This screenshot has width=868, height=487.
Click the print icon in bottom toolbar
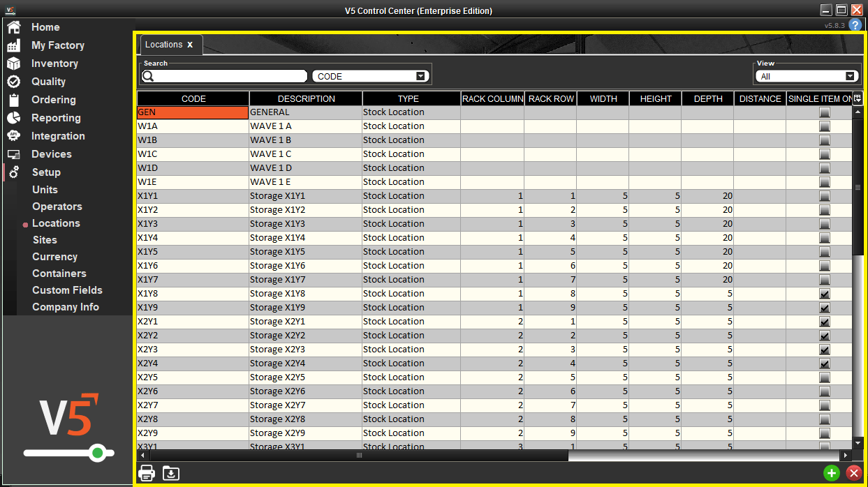coord(147,473)
